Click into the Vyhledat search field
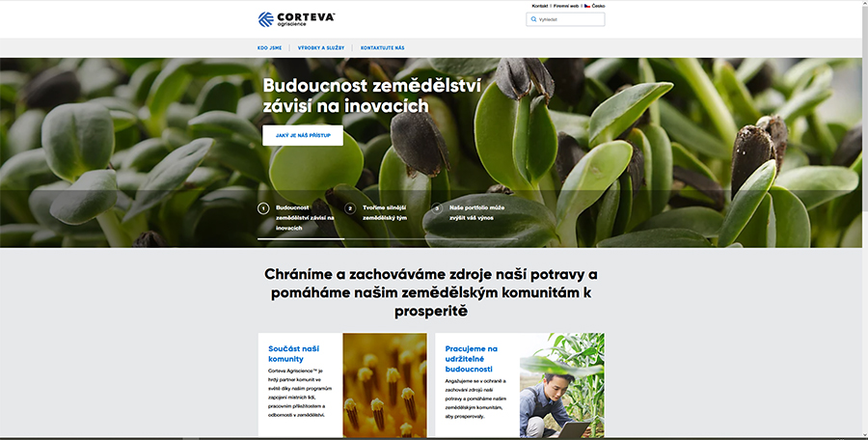 click(x=565, y=19)
